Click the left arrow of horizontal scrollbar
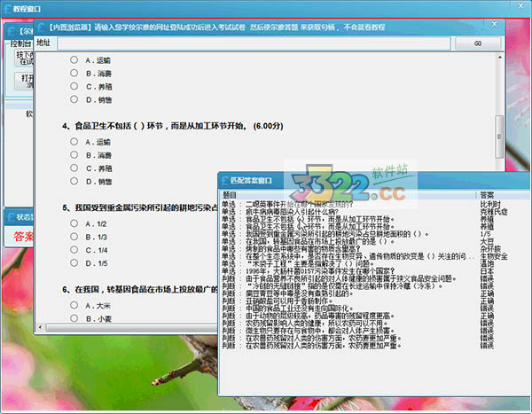 coord(41,327)
